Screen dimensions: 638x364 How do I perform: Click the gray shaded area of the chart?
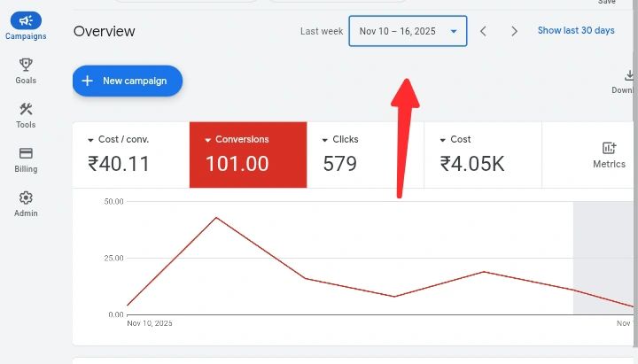pos(603,257)
